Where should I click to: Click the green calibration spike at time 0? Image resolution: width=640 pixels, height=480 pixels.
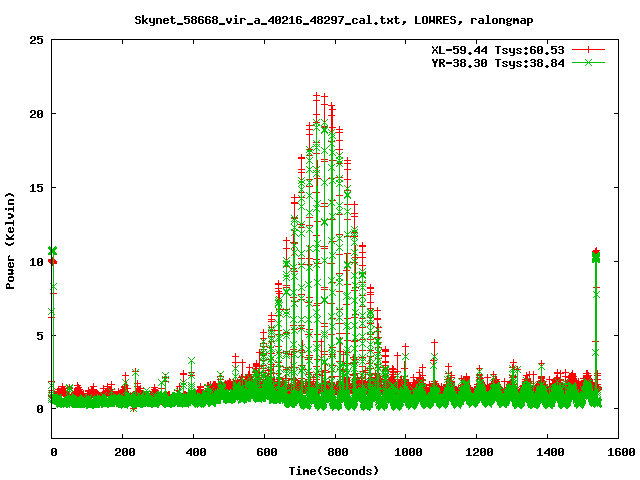[52, 251]
